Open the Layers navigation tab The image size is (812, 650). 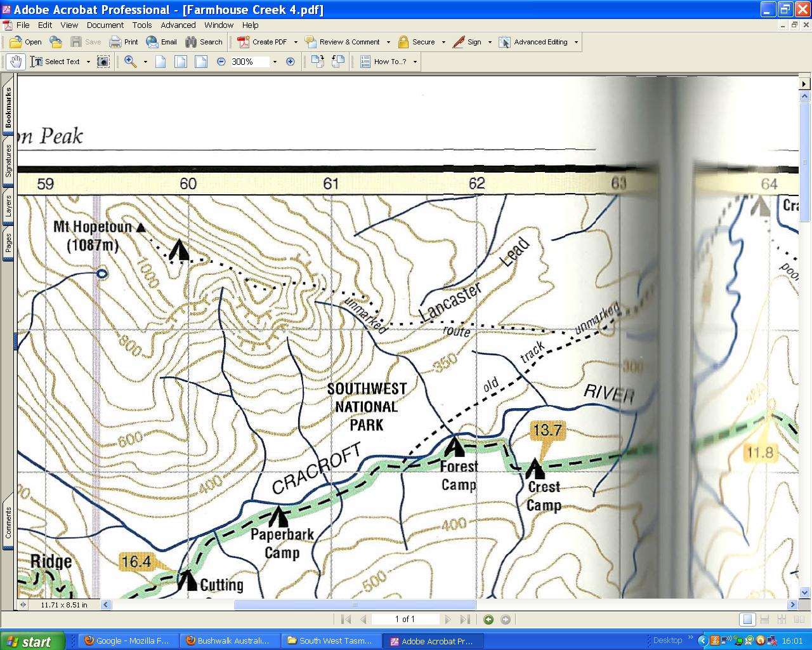pyautogui.click(x=8, y=206)
